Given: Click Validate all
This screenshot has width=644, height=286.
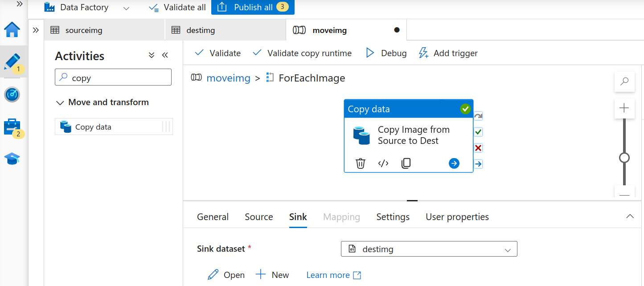Looking at the screenshot, I should click(177, 8).
